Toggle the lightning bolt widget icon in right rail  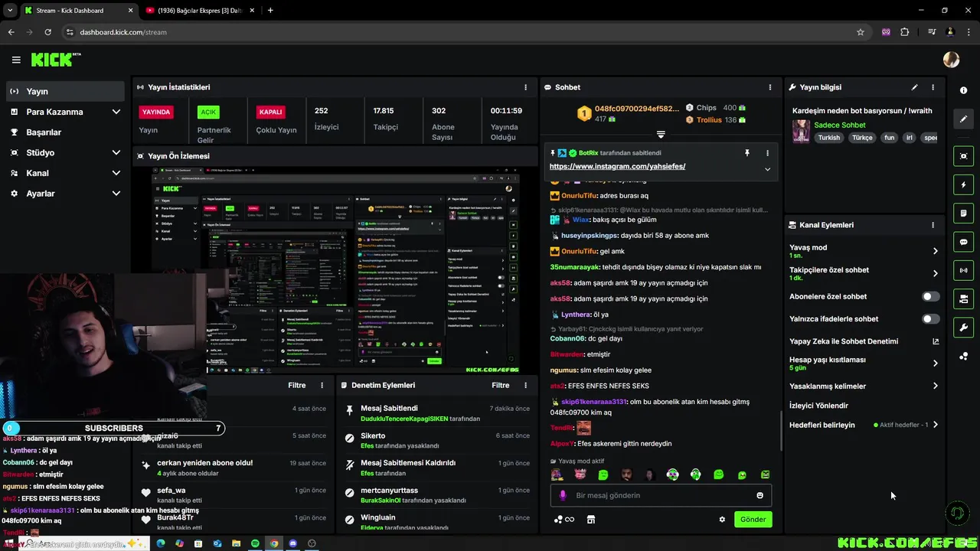[x=963, y=184]
